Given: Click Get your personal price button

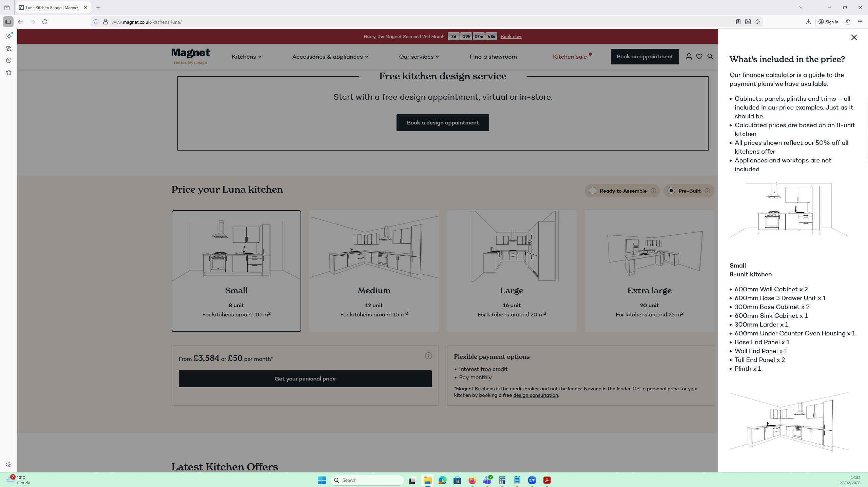Looking at the screenshot, I should [x=305, y=379].
